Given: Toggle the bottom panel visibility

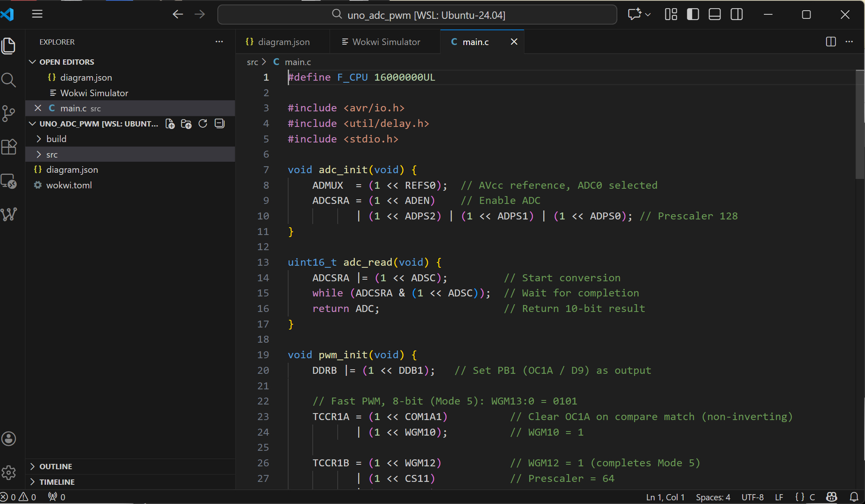Looking at the screenshot, I should (714, 15).
